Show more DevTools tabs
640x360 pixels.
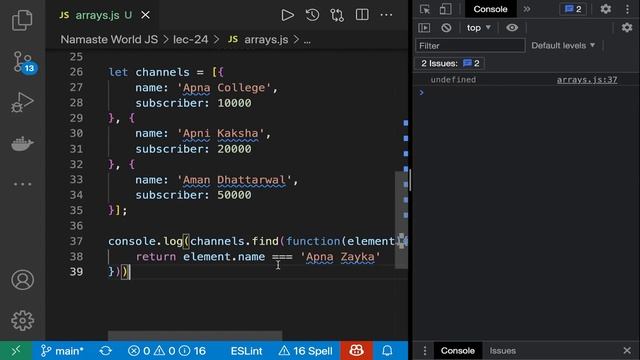[x=527, y=9]
